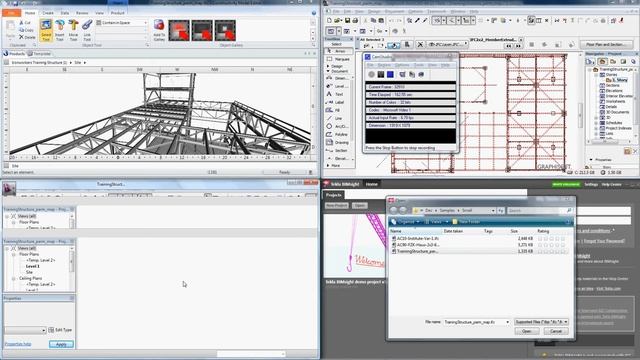Screen dimensions: 640x360
Task: Click the CamStudio stop button
Action: point(390,74)
